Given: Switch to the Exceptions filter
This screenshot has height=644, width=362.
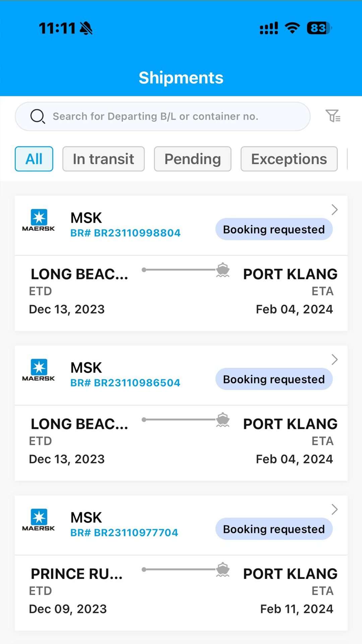Looking at the screenshot, I should click(x=289, y=159).
